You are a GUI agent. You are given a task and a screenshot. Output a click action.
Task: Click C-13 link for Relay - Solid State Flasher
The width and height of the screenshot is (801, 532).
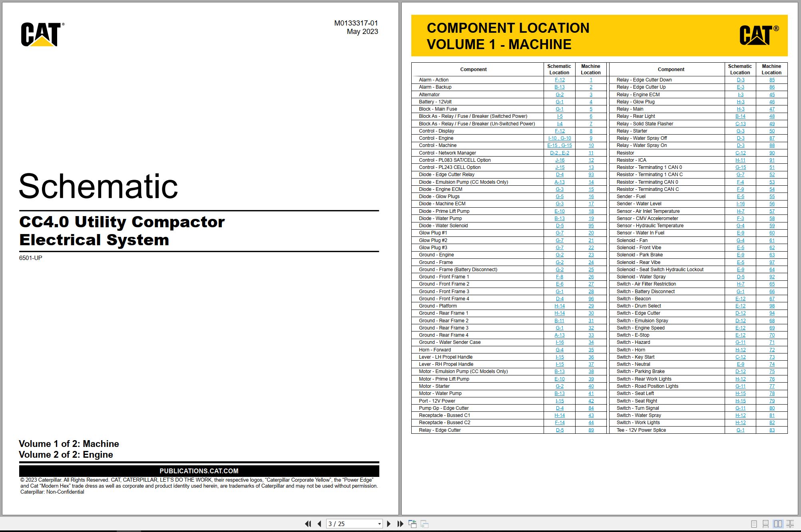click(740, 124)
